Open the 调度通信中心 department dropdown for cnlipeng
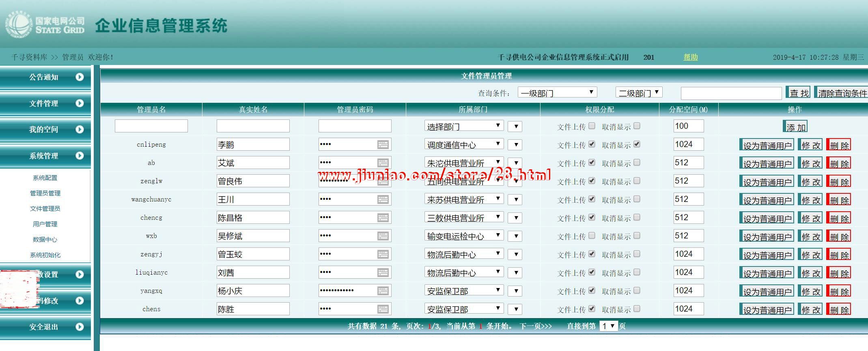Screen dimensions: 868x351 point(464,144)
